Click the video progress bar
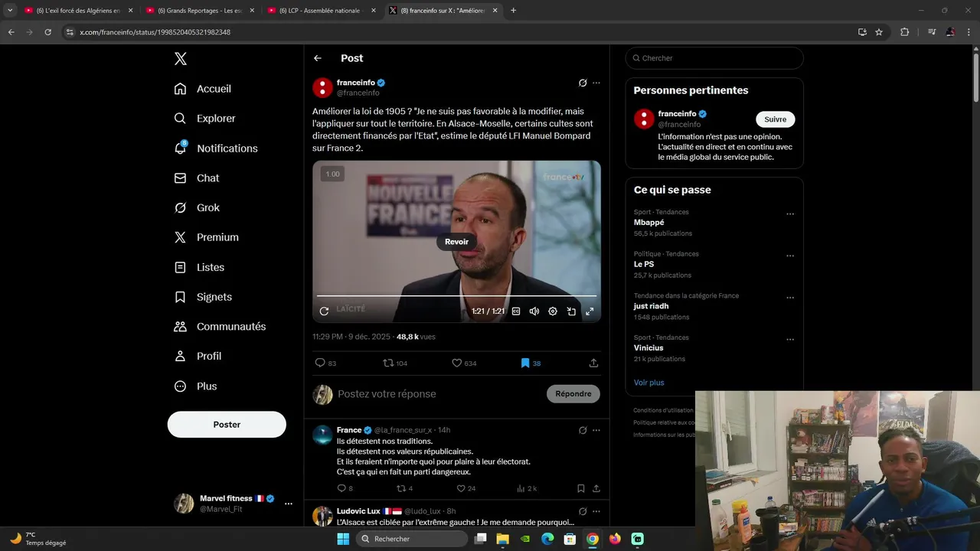 click(456, 295)
